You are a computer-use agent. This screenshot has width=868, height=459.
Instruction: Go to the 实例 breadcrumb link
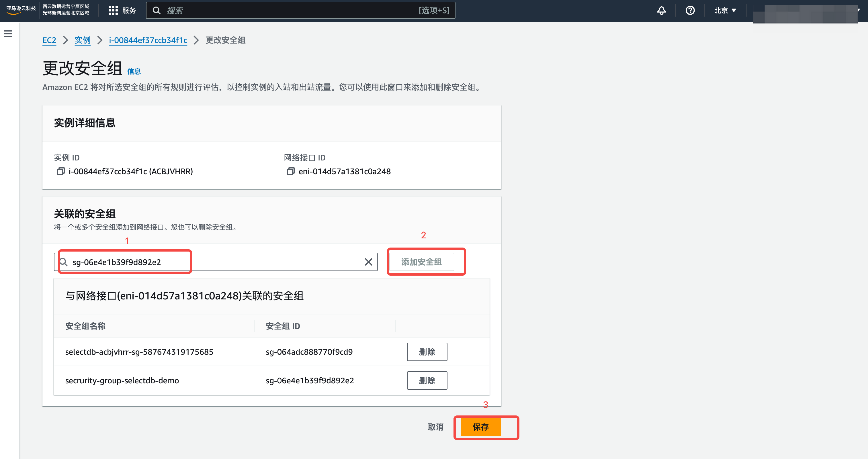(x=83, y=40)
